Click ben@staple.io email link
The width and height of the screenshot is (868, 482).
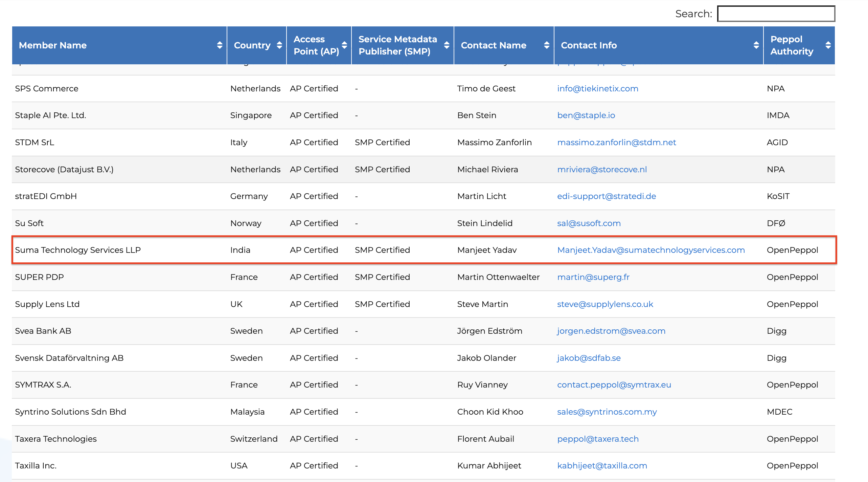[x=586, y=115]
